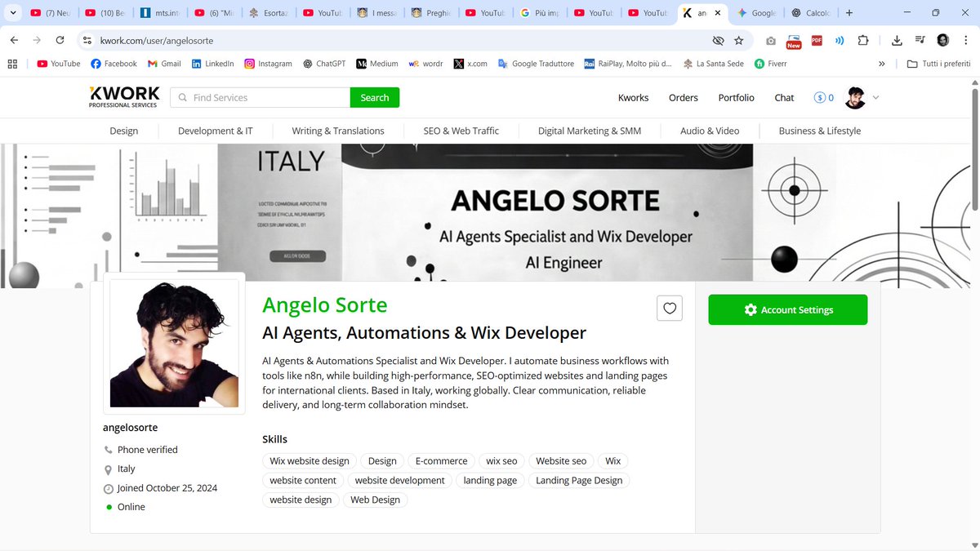The image size is (980, 551).
Task: Open the x.com bookmark
Action: point(470,64)
